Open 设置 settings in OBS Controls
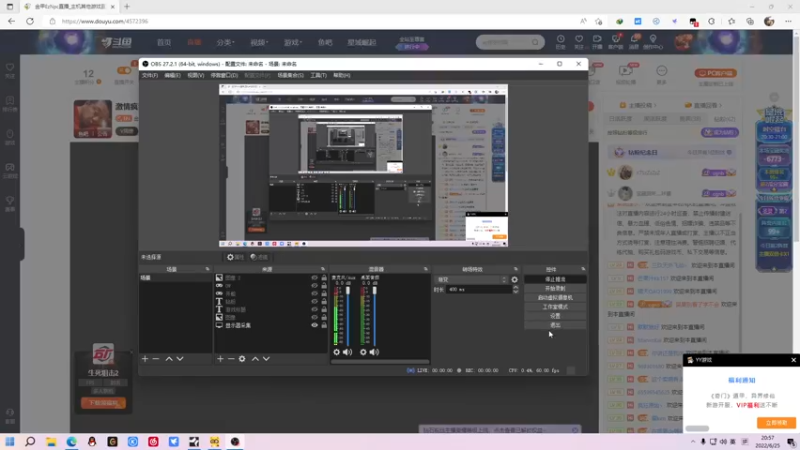800x450 pixels. [555, 316]
